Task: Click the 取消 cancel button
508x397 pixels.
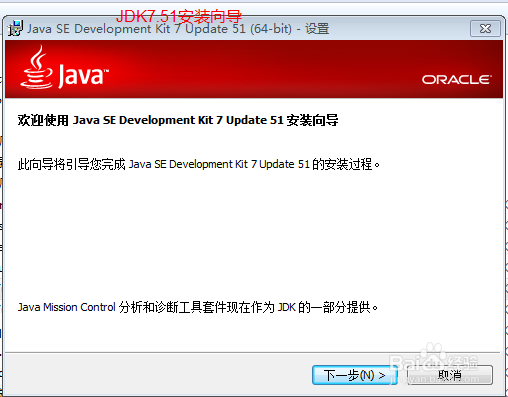Action: coord(450,375)
